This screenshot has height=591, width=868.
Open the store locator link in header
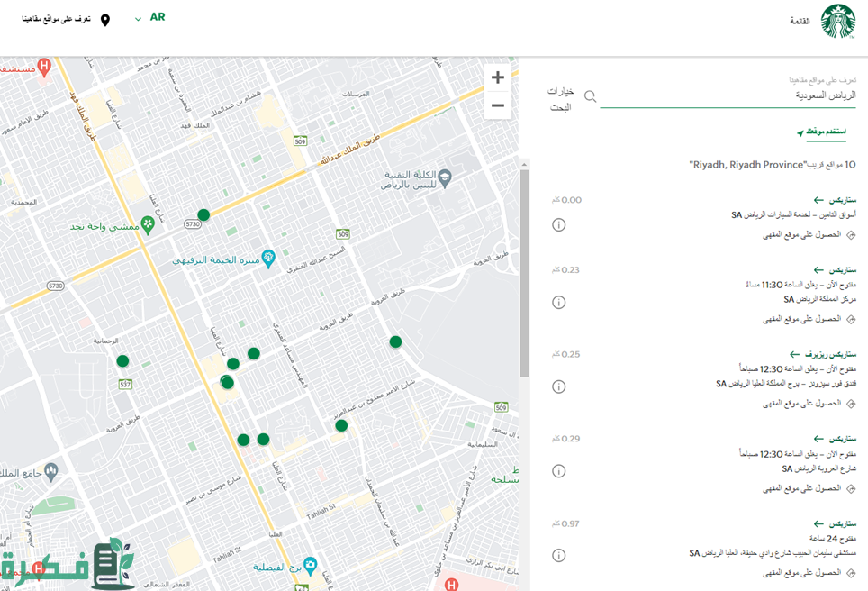pos(57,19)
